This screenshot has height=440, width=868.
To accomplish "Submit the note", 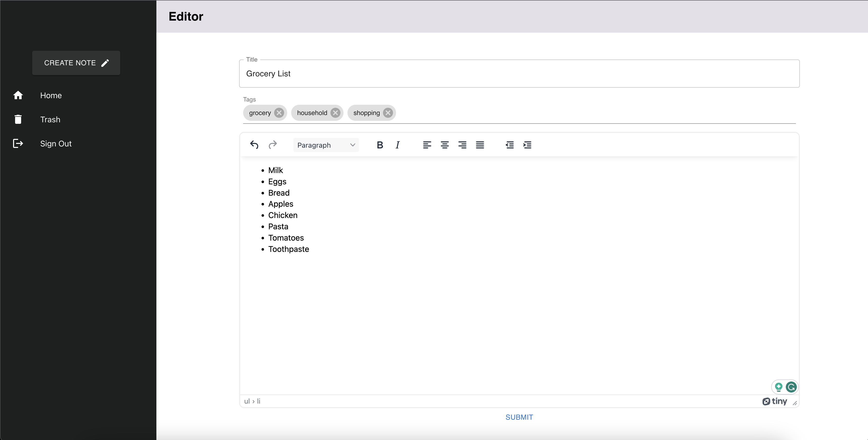I will [519, 417].
